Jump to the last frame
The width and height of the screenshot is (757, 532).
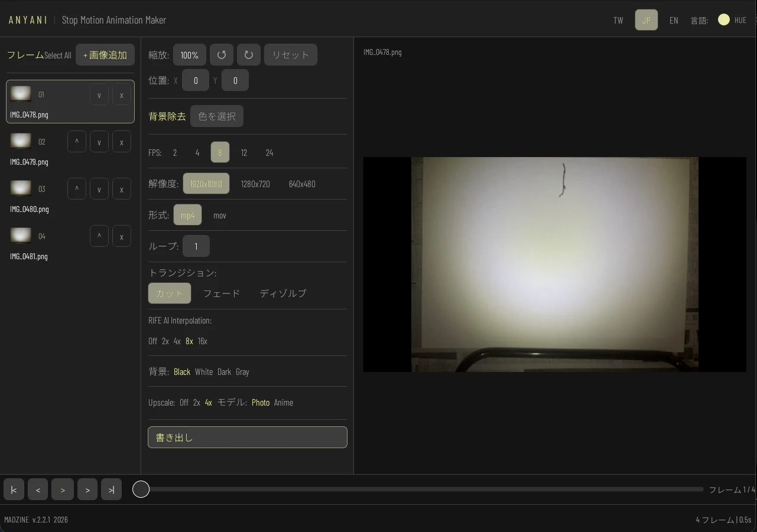(x=111, y=489)
